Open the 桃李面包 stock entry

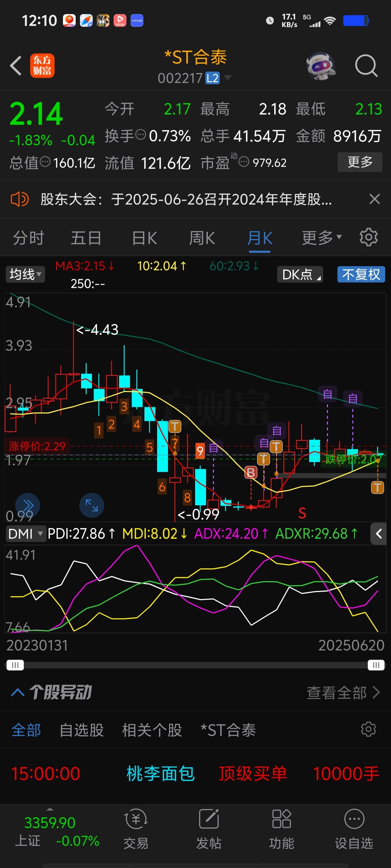[x=161, y=774]
